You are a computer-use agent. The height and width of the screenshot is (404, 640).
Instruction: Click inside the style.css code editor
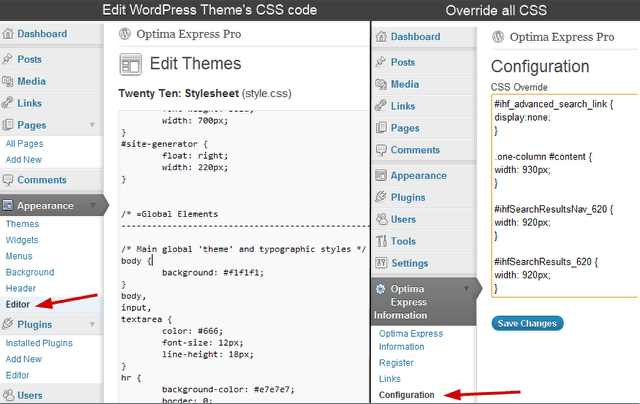tap(244, 257)
